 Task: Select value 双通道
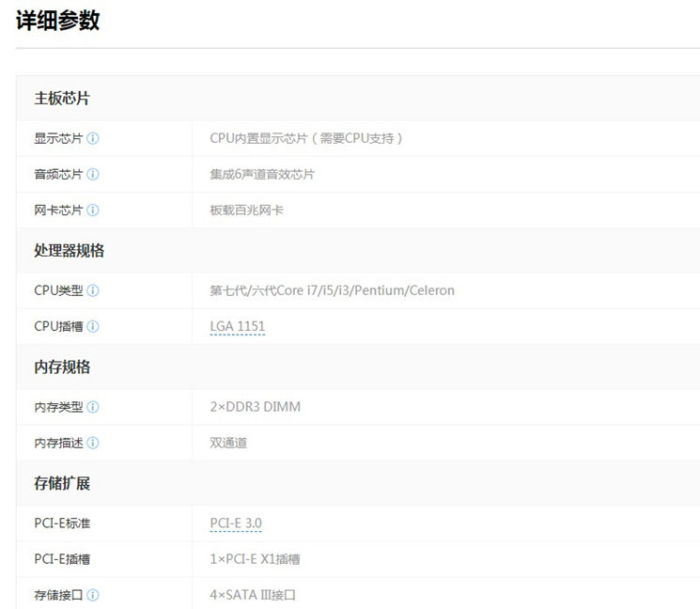click(228, 443)
